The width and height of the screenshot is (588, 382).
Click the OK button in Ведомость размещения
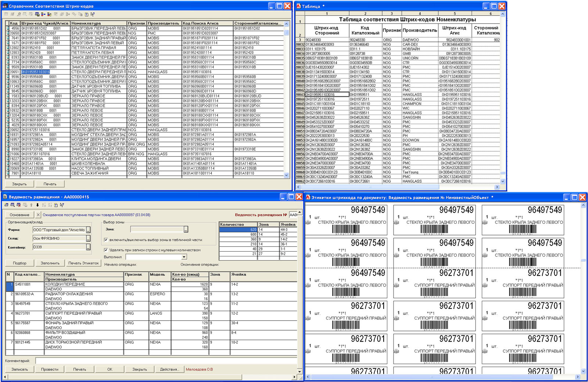tap(110, 369)
